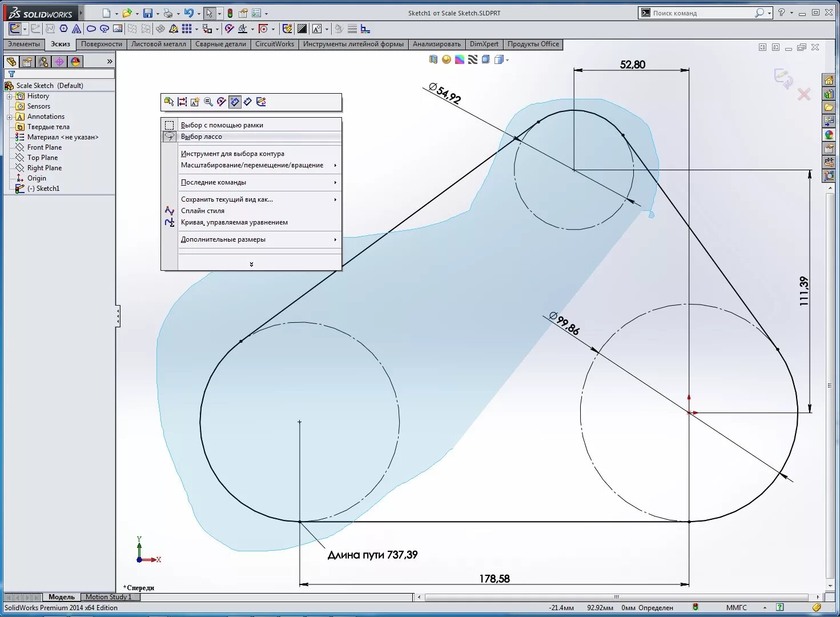The width and height of the screenshot is (840, 617).
Task: Click the Save icon in top toolbar
Action: click(x=147, y=13)
